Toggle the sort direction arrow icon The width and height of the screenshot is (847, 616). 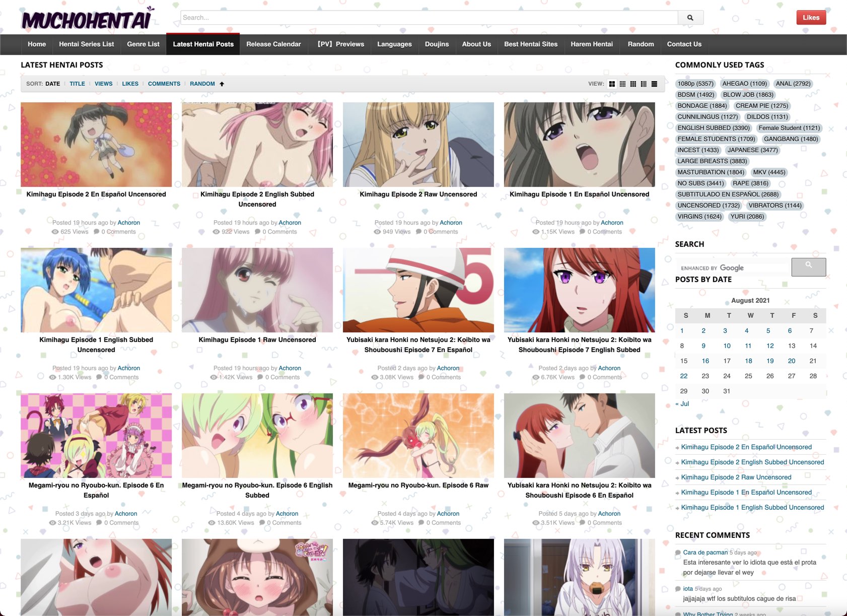222,84
